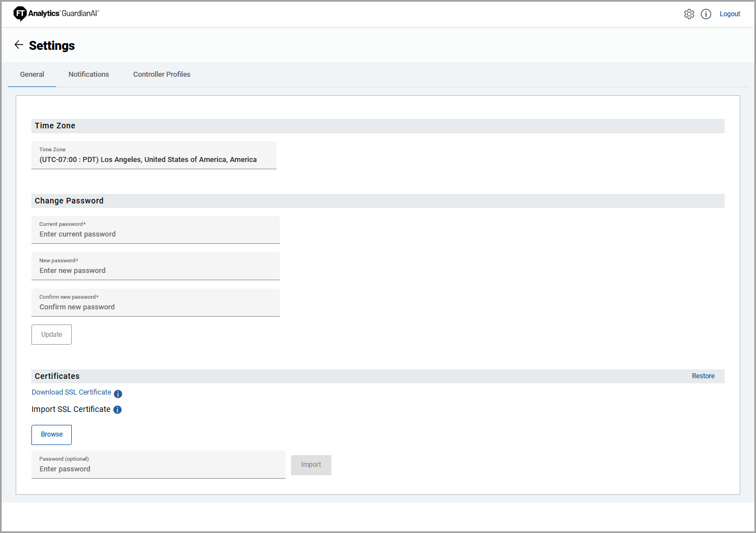Switch to the General tab

tap(32, 75)
